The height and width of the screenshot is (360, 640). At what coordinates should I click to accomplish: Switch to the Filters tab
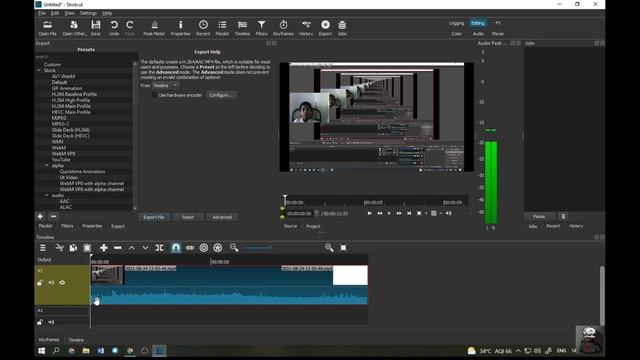[x=67, y=226]
